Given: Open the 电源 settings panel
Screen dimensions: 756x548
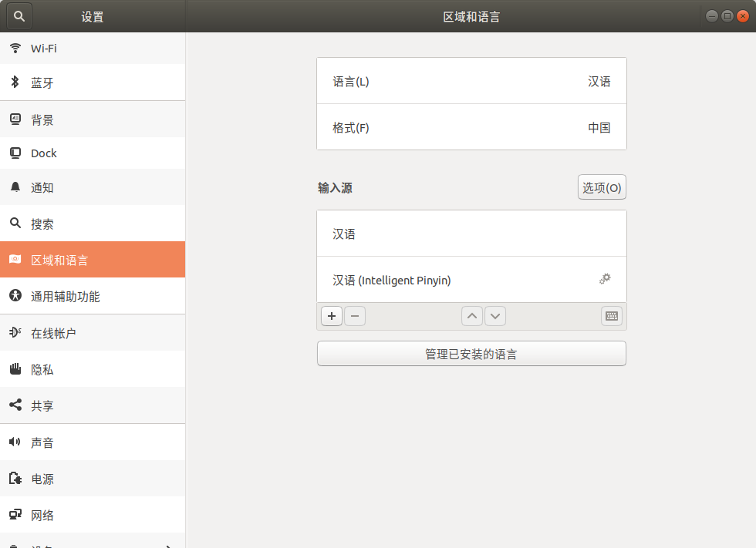Looking at the screenshot, I should click(x=93, y=478).
